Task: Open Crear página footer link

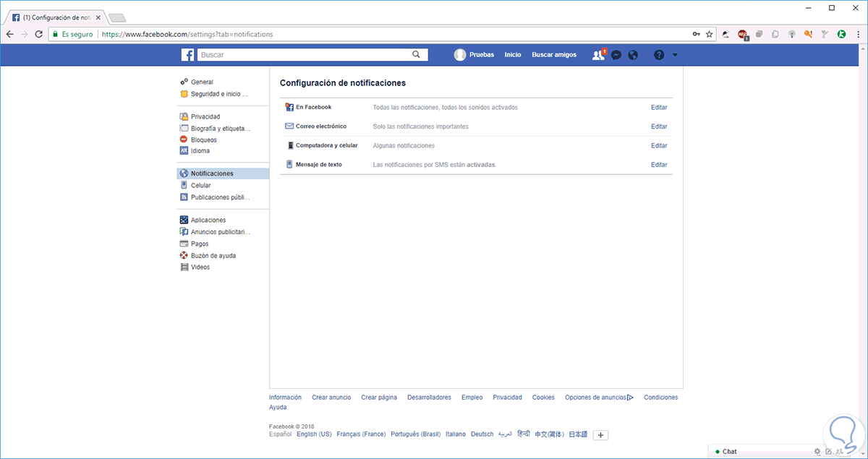Action: 379,398
